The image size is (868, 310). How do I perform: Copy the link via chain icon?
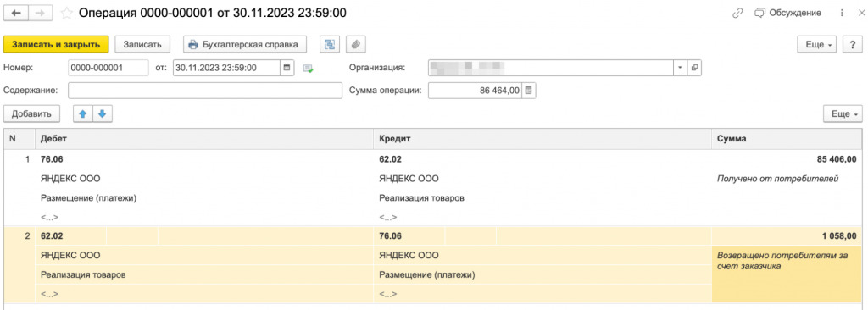[737, 14]
